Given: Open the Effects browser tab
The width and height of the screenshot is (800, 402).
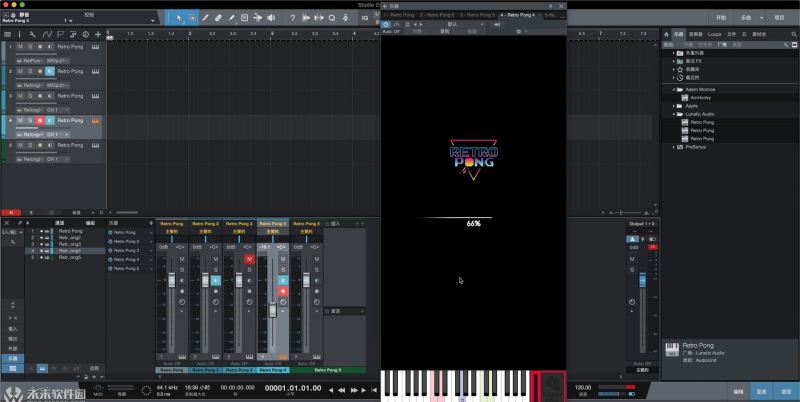Looking at the screenshot, I should [x=695, y=34].
